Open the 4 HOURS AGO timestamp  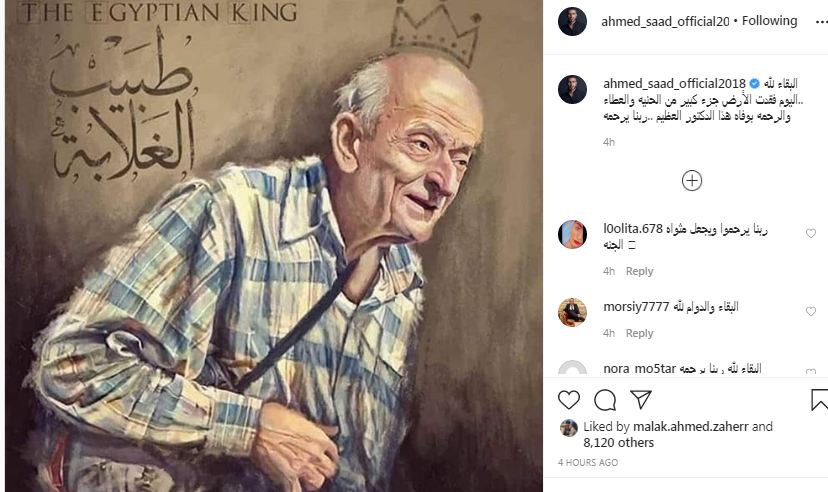(588, 463)
